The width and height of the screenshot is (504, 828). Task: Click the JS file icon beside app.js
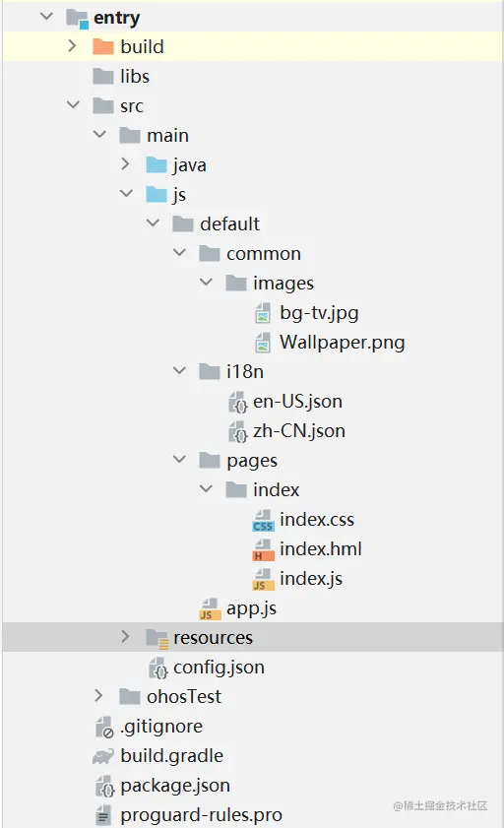point(210,608)
